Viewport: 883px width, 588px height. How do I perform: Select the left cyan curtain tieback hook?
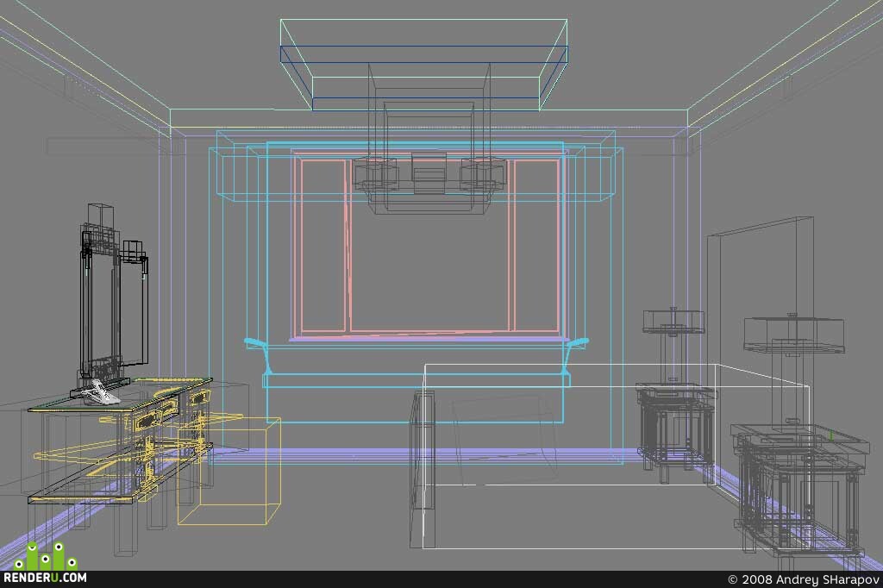[x=258, y=353]
